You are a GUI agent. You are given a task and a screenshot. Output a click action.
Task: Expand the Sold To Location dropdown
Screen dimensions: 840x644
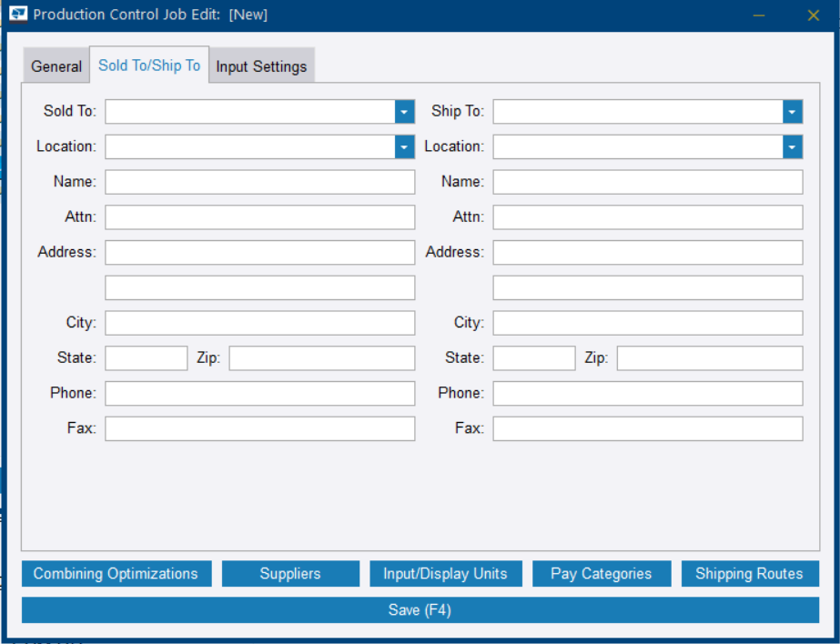click(x=404, y=146)
